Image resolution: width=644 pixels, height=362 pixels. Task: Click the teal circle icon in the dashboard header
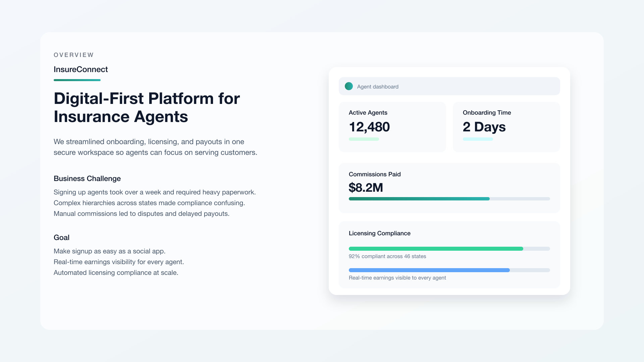(349, 86)
